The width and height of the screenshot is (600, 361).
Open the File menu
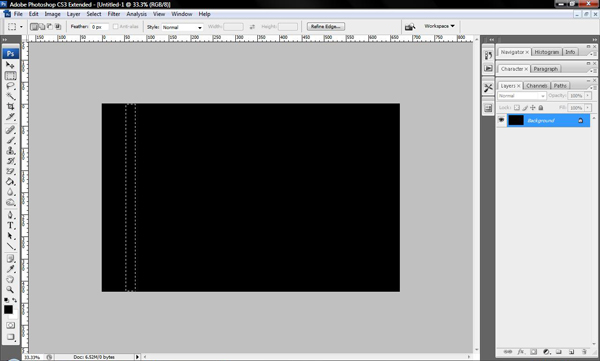18,14
